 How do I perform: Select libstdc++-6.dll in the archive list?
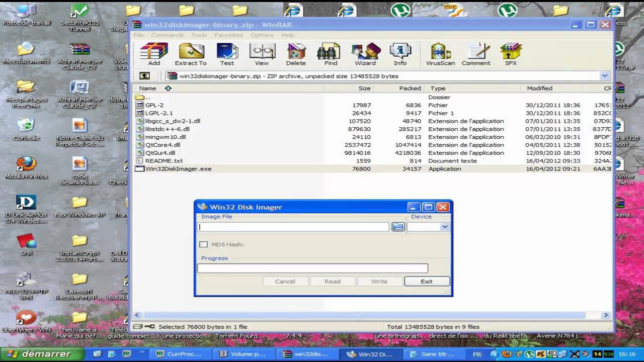372,129
